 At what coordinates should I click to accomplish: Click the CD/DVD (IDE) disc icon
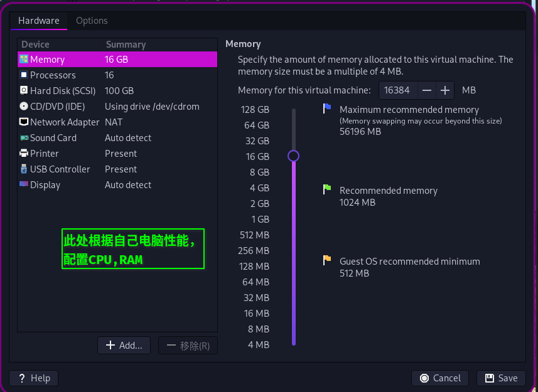[x=24, y=107]
